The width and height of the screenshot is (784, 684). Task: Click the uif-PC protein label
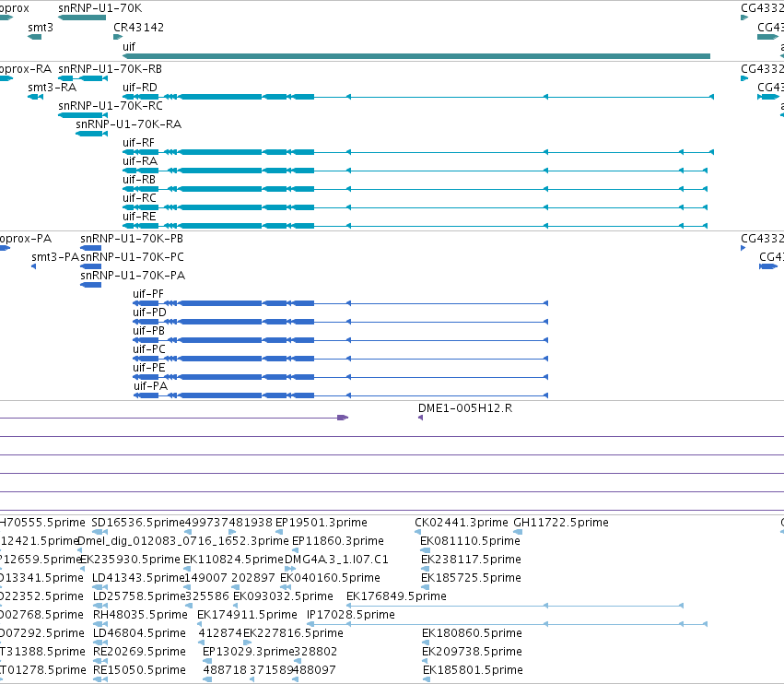pos(149,349)
